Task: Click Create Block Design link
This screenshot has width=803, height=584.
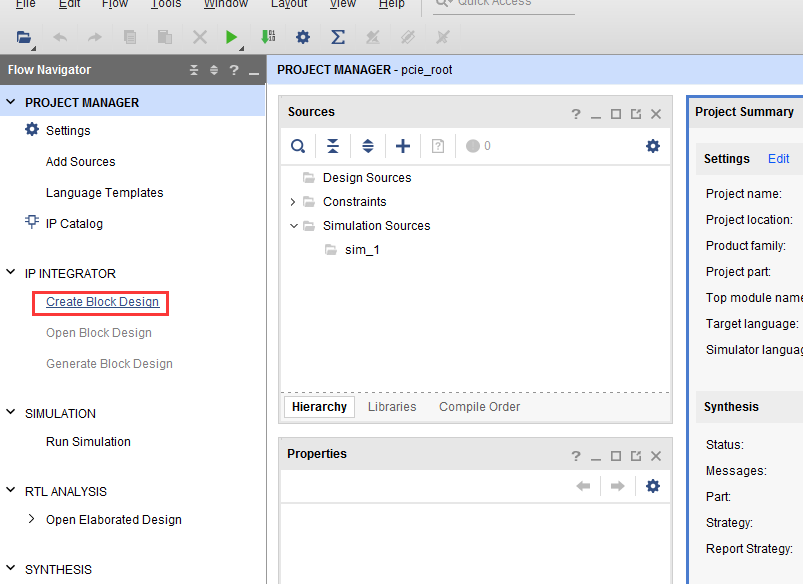Action: [x=102, y=302]
